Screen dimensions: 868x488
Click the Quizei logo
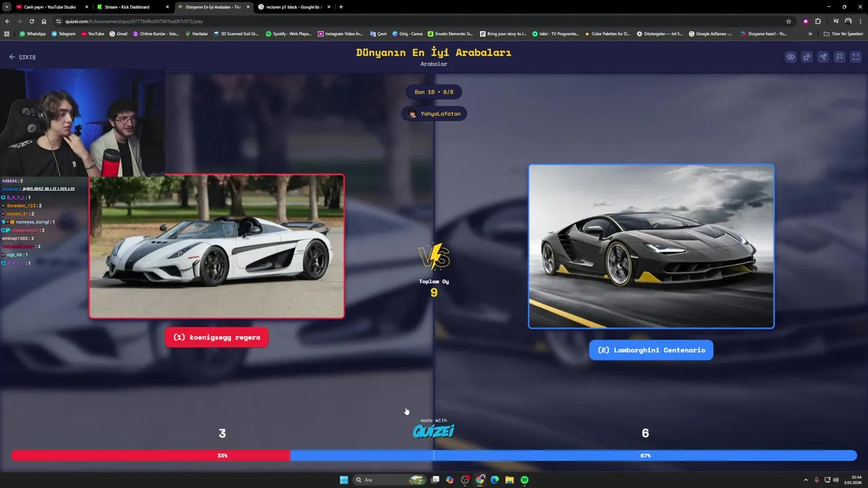[x=434, y=431]
